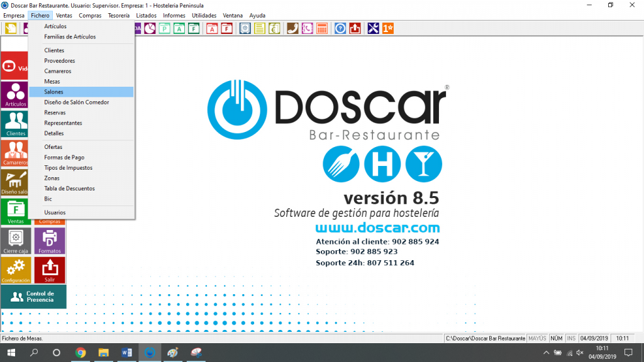
Task: Click the yellow note icon in the toolbar
Action: click(x=11, y=28)
